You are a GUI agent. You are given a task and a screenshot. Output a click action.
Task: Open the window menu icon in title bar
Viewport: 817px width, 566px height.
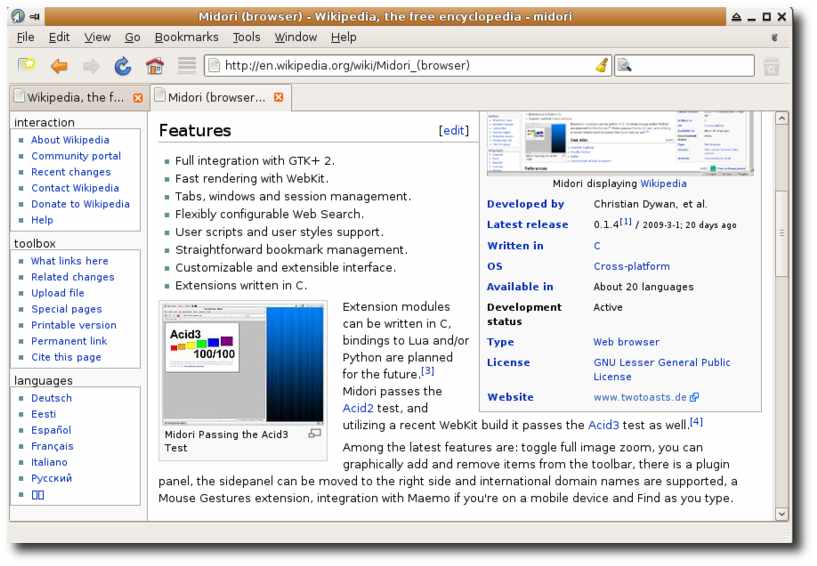point(18,17)
